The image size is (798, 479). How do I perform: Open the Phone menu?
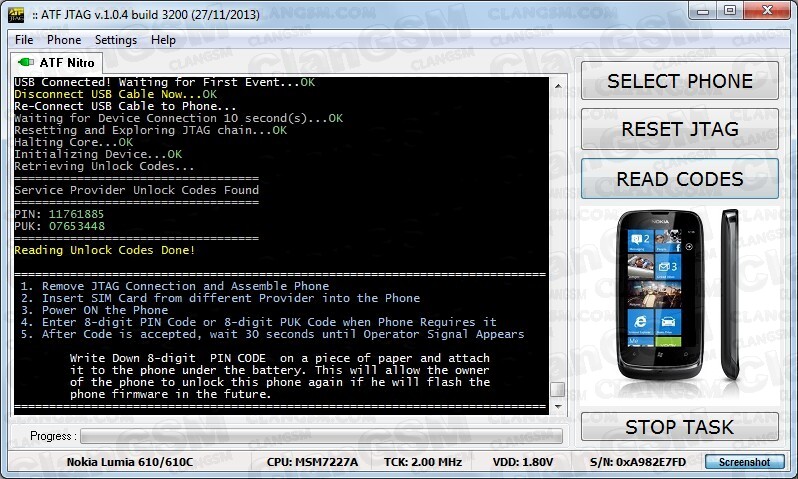(64, 40)
